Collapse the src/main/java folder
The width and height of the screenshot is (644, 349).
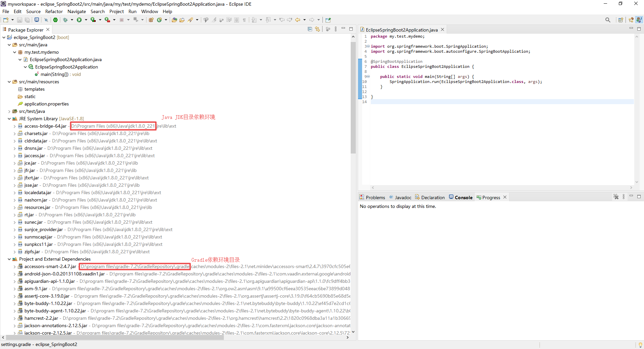tap(9, 45)
